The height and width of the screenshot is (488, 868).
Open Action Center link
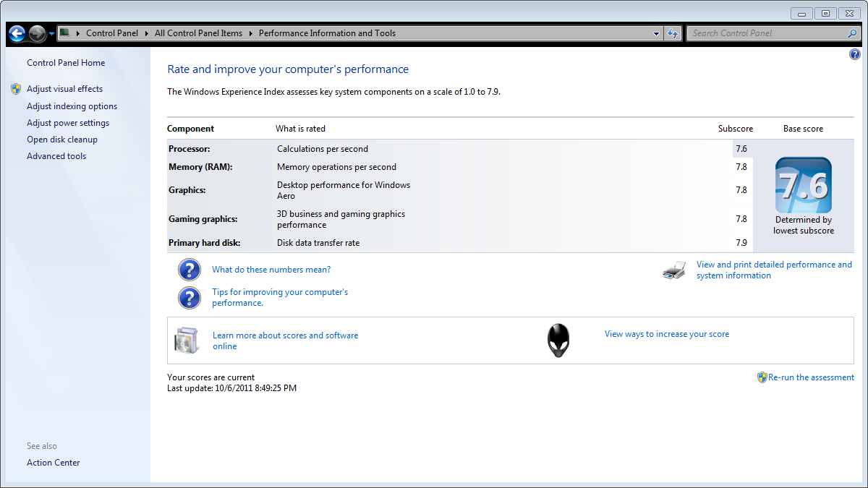click(54, 463)
